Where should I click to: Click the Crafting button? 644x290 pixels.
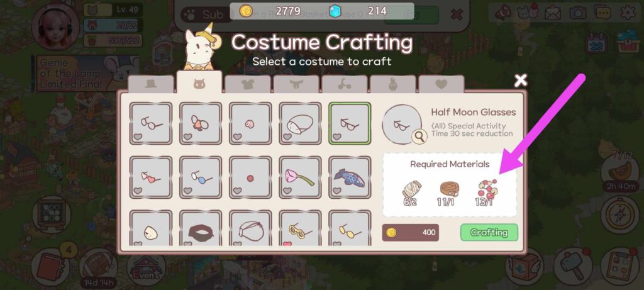click(x=489, y=233)
